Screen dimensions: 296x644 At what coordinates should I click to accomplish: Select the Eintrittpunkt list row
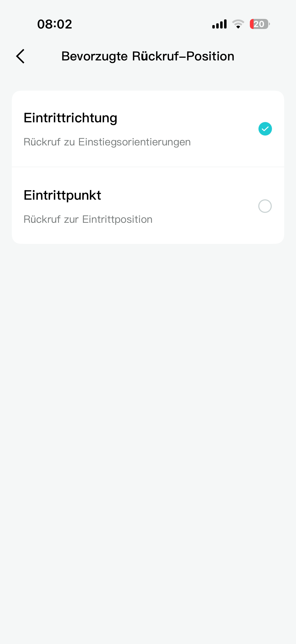148,206
